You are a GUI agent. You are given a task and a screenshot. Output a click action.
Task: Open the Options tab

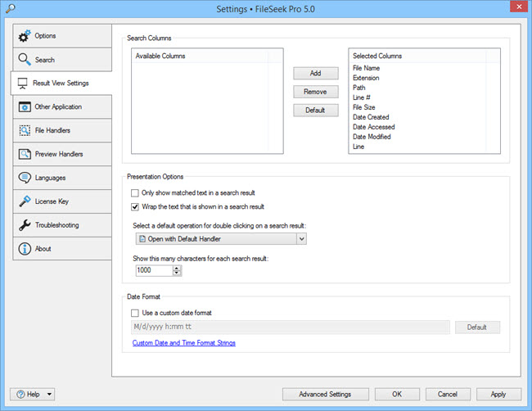pyautogui.click(x=62, y=36)
